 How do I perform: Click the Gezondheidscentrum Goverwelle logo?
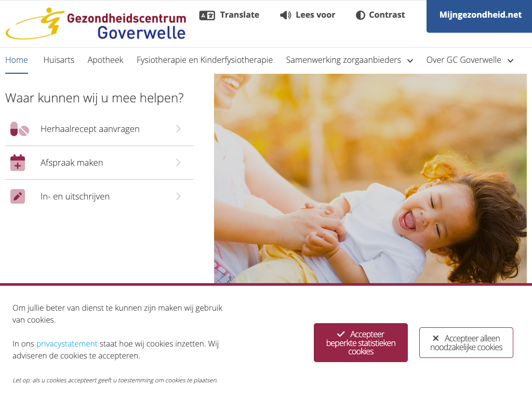(96, 24)
